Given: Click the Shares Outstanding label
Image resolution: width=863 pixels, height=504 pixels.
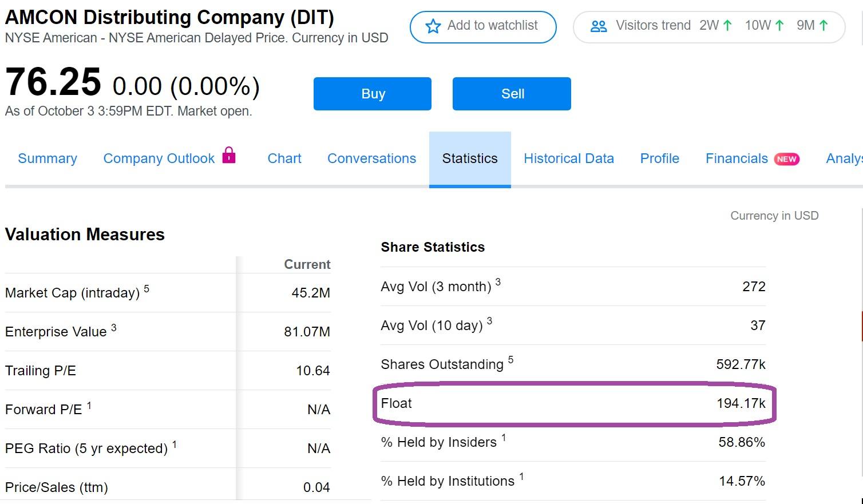Looking at the screenshot, I should coord(442,364).
